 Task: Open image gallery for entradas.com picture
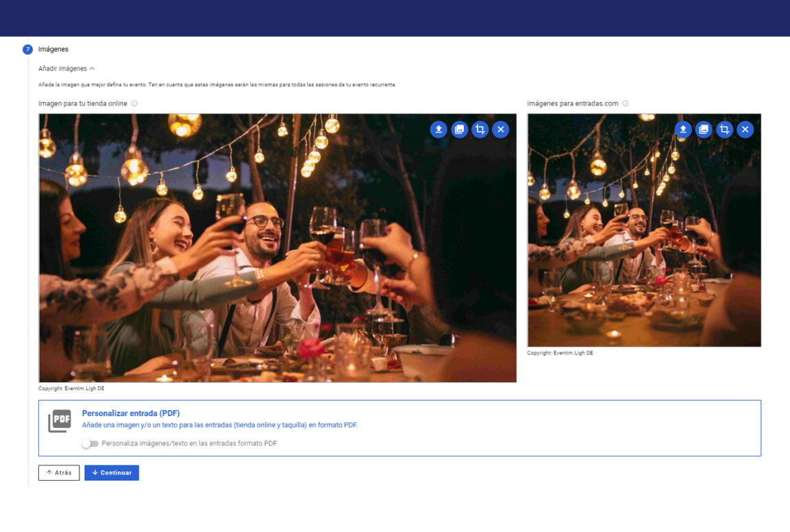(x=704, y=129)
